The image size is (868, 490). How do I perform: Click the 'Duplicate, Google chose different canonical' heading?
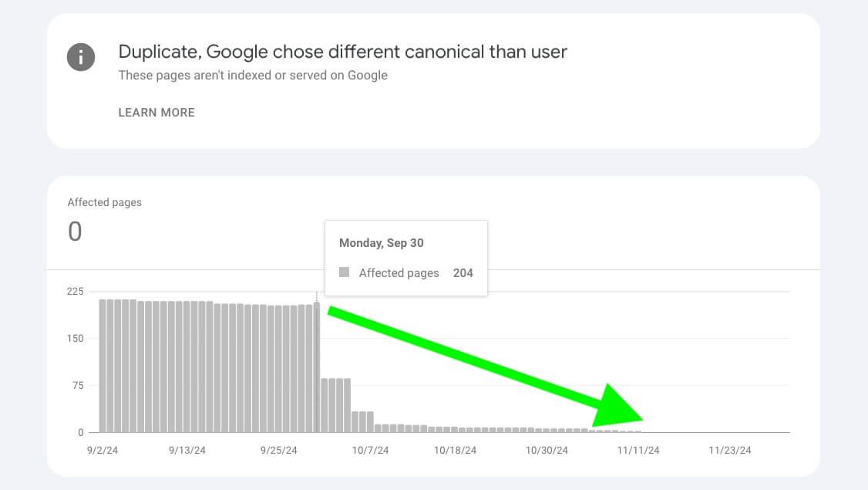coord(342,52)
